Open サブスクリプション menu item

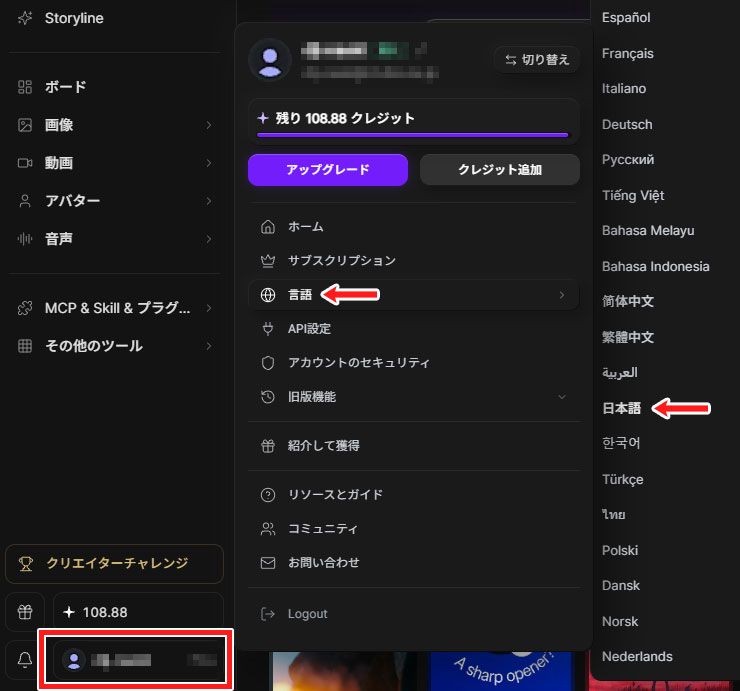[414, 261]
